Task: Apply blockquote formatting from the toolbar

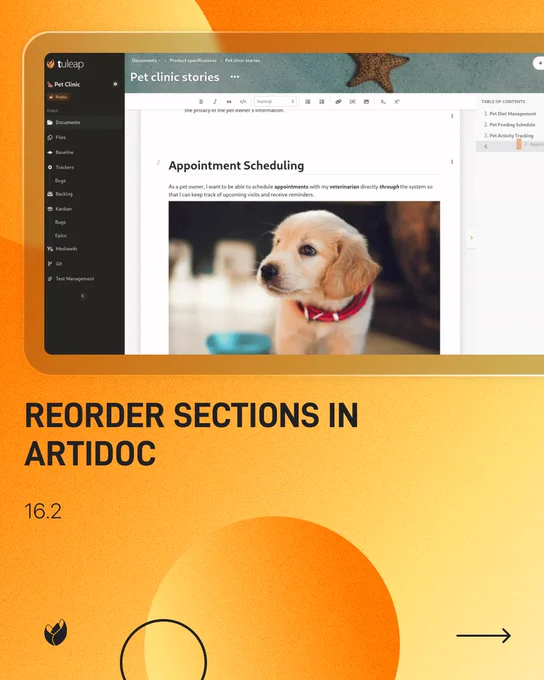Action: [x=229, y=101]
